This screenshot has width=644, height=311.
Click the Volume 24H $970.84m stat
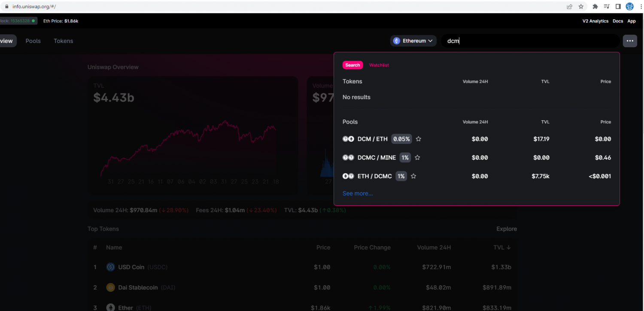coord(141,210)
